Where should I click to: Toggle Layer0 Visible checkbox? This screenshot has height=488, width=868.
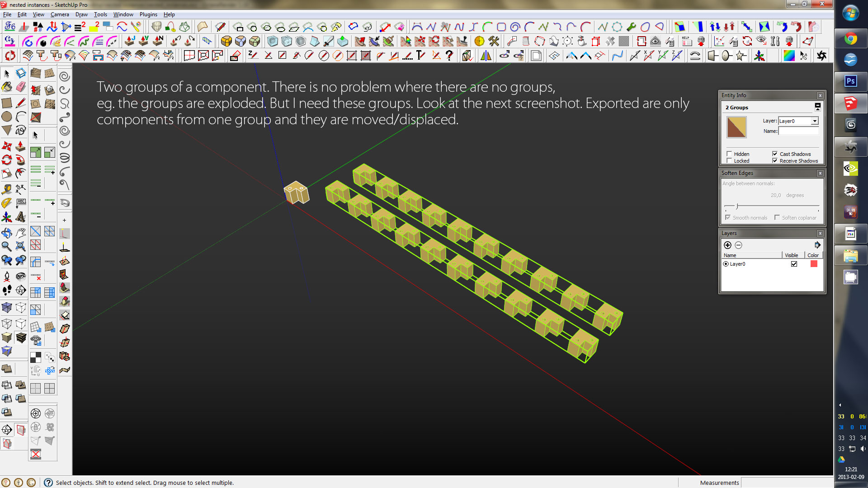coord(794,264)
